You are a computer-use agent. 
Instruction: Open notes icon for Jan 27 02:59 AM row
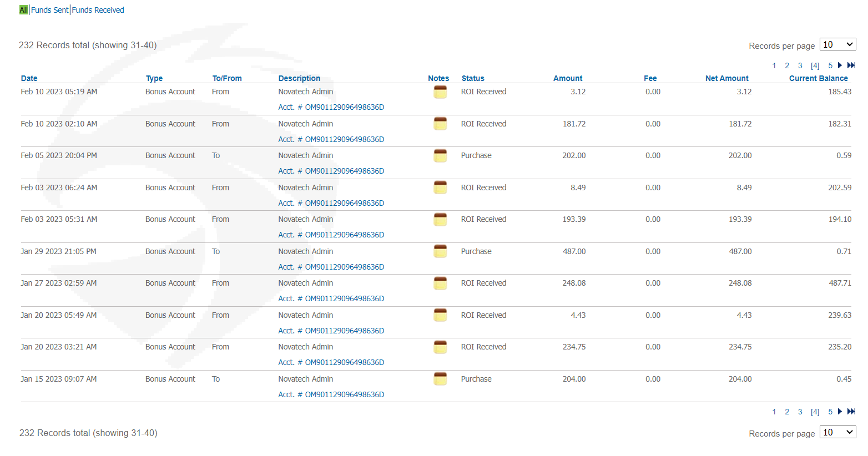click(x=440, y=283)
